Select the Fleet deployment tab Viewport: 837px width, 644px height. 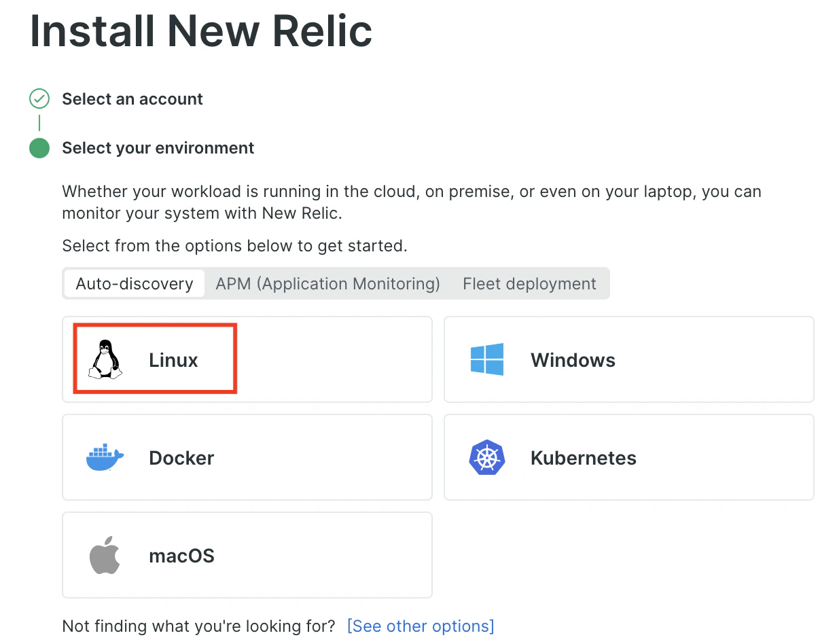[529, 283]
